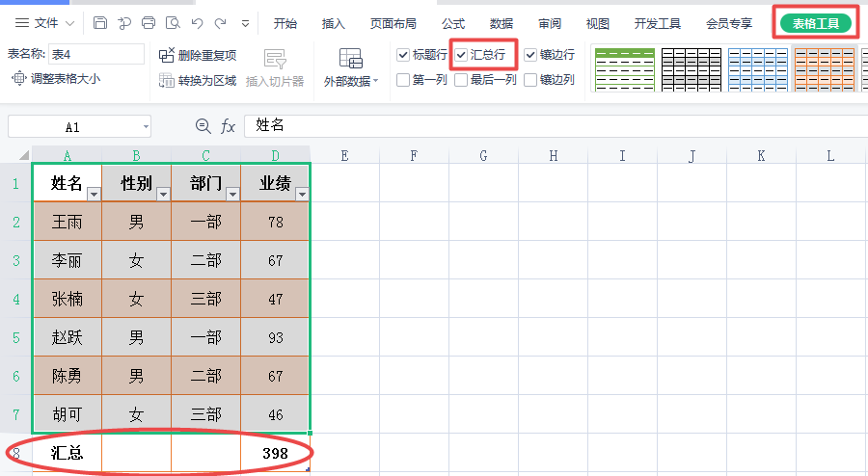The image size is (868, 476).
Task: Click the export-to-PDF icon beside Save
Action: (124, 23)
